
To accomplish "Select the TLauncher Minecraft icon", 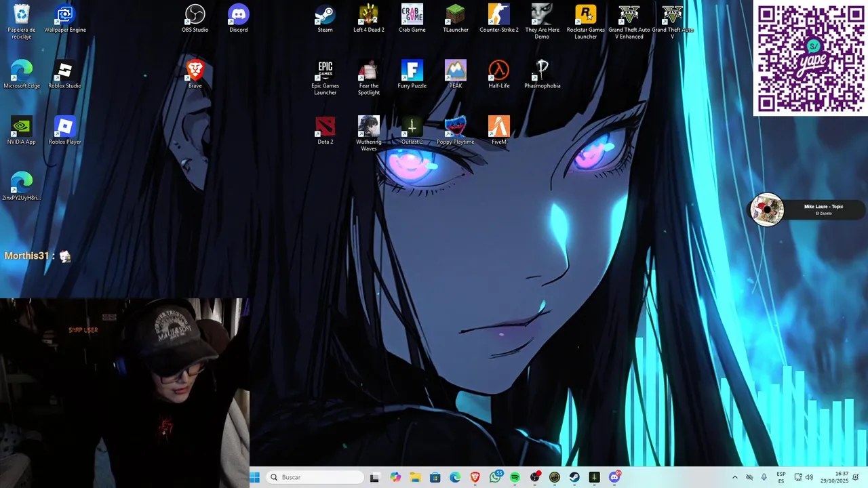I will pos(456,19).
